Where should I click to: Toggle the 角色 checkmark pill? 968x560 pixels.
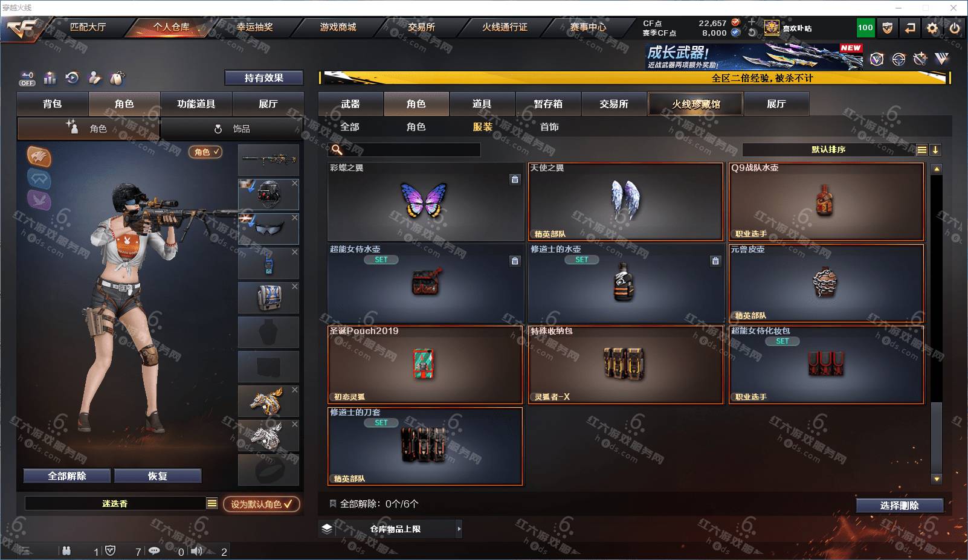[205, 152]
